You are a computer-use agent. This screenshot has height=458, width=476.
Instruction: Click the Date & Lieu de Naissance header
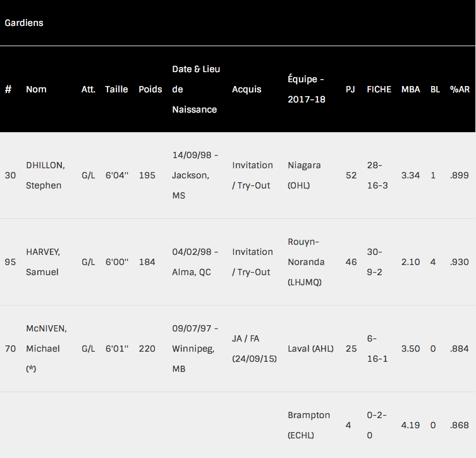[x=196, y=89]
